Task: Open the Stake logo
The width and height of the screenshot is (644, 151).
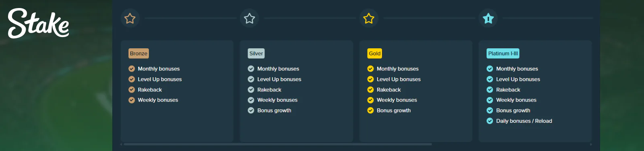Action: coord(39,23)
